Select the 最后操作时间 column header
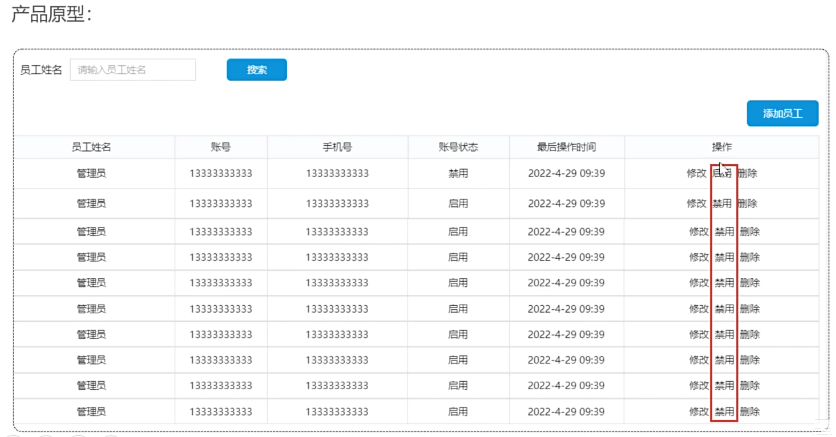This screenshot has width=836, height=437. pyautogui.click(x=566, y=147)
